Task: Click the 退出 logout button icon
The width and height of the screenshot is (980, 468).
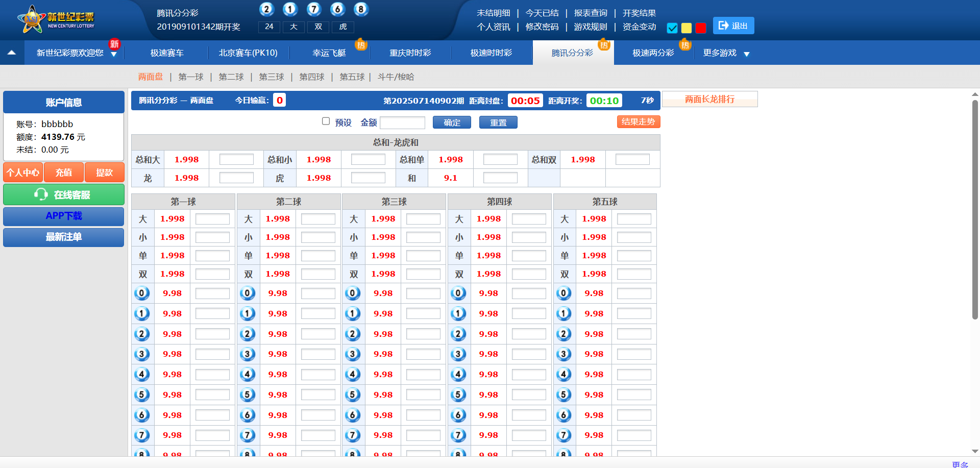Action: pyautogui.click(x=723, y=26)
